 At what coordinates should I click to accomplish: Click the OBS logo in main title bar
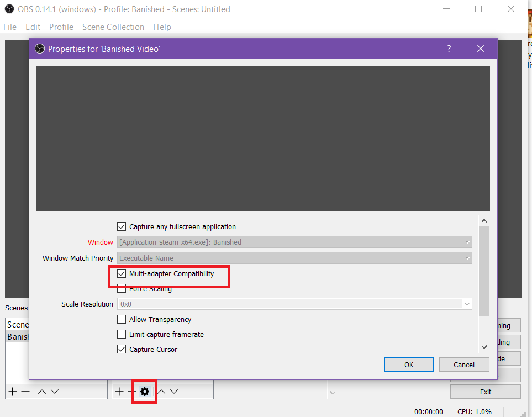tap(9, 9)
